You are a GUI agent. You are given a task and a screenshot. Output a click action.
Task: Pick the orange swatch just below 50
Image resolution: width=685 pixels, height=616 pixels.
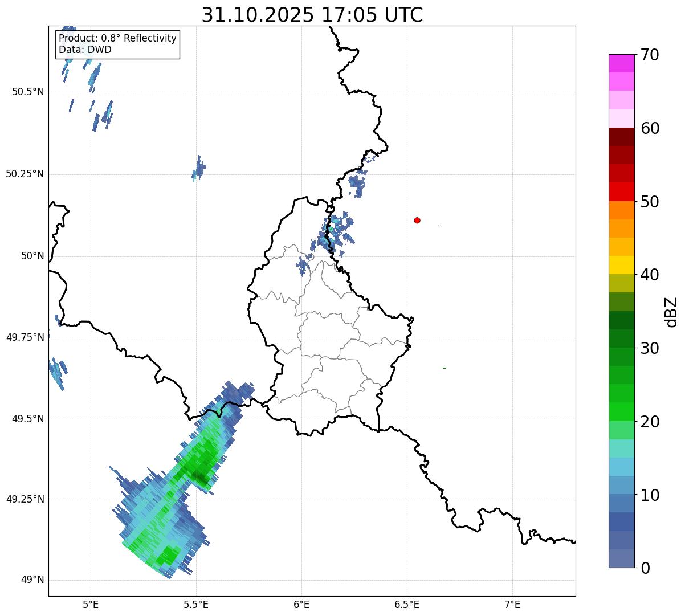pyautogui.click(x=621, y=210)
